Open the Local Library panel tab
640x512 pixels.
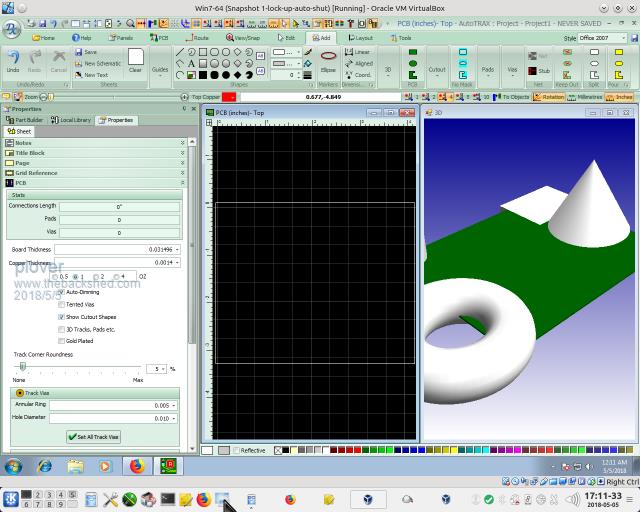(x=72, y=120)
